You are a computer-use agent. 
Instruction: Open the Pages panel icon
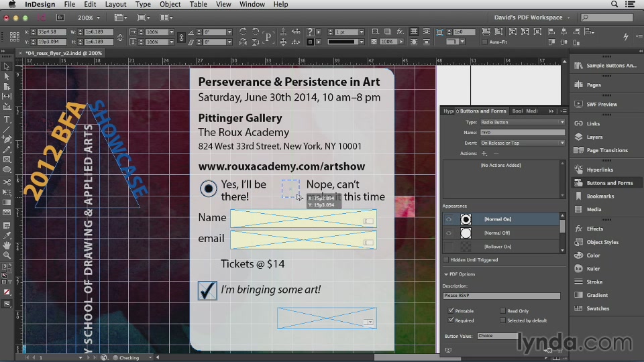tap(579, 84)
